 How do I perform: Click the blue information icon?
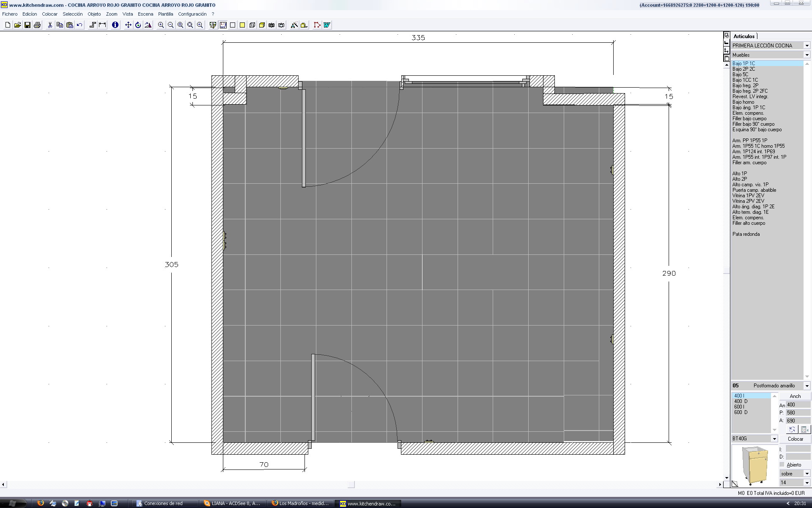(x=115, y=25)
